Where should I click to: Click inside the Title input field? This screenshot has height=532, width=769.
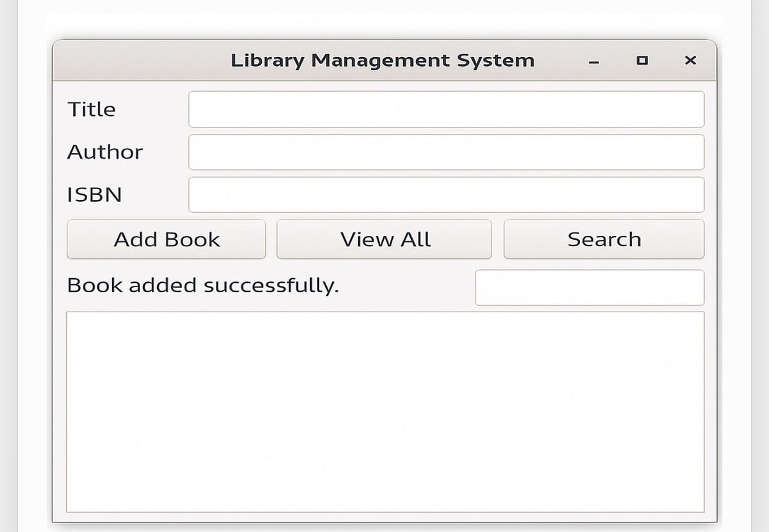(x=447, y=109)
